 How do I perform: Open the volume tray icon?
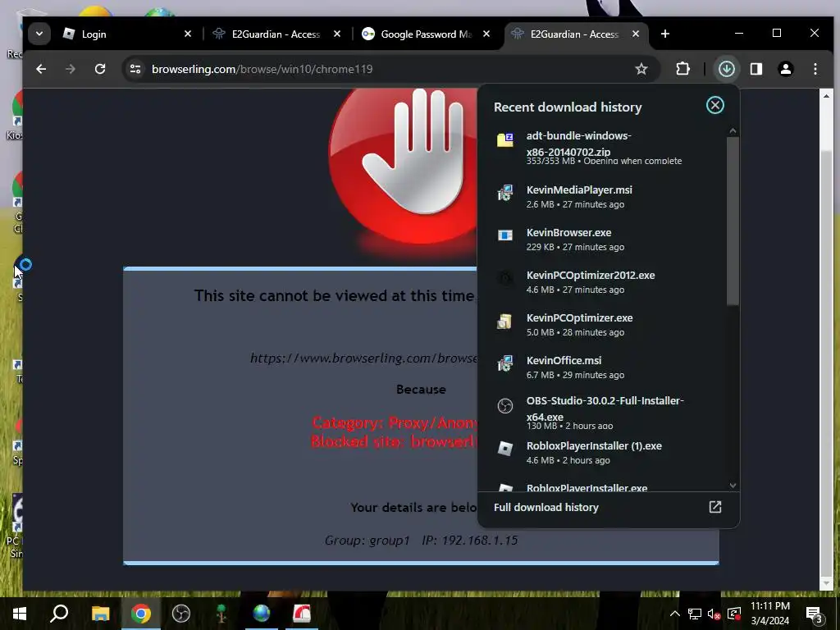(714, 614)
